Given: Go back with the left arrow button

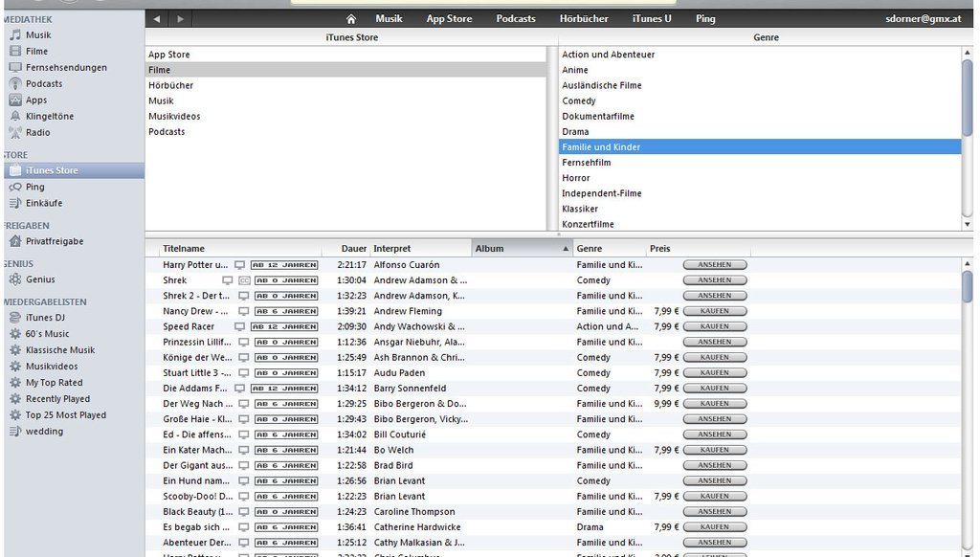Looking at the screenshot, I should tap(157, 19).
